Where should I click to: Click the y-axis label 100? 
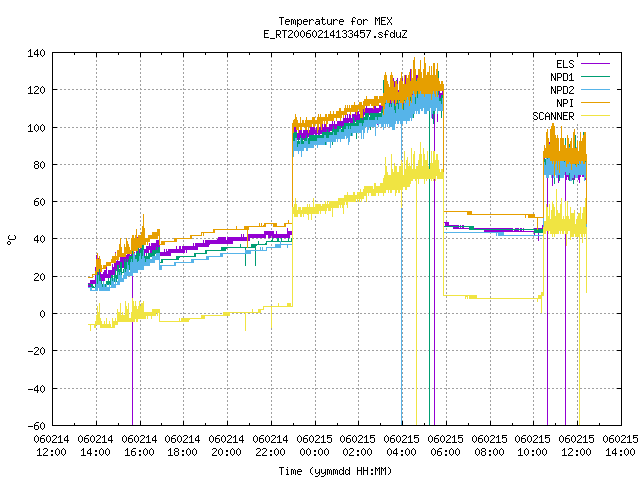[36, 128]
